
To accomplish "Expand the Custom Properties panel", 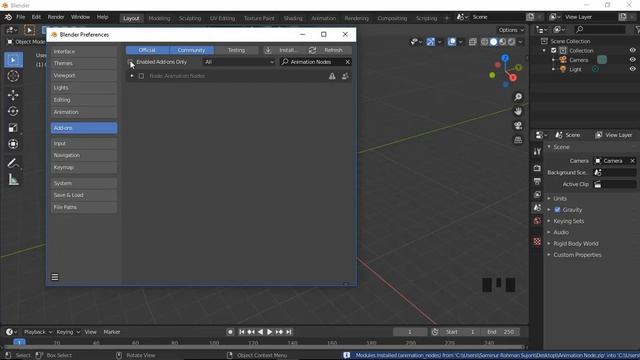I will tap(577, 255).
